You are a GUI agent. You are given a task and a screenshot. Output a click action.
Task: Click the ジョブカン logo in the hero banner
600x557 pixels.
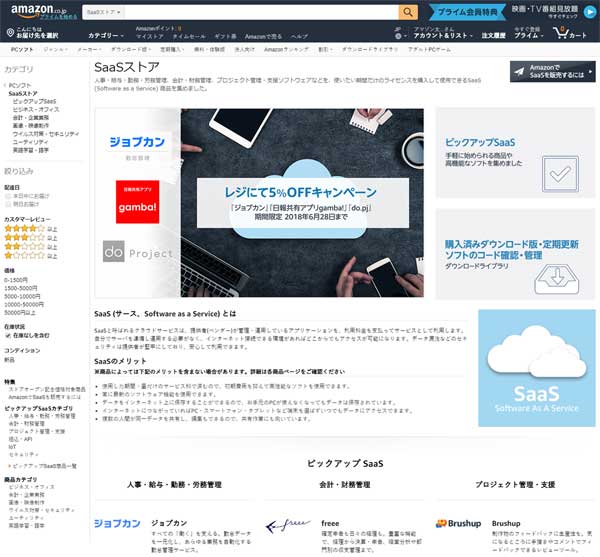pyautogui.click(x=137, y=142)
